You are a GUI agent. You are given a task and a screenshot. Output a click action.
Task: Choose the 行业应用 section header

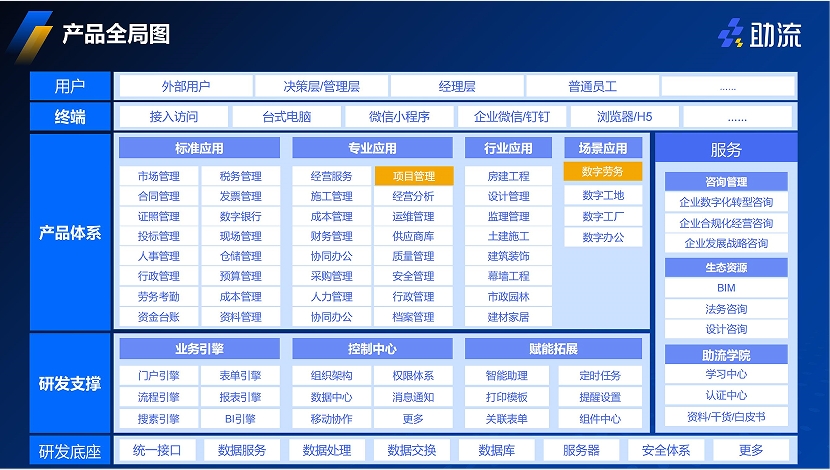pos(509,148)
